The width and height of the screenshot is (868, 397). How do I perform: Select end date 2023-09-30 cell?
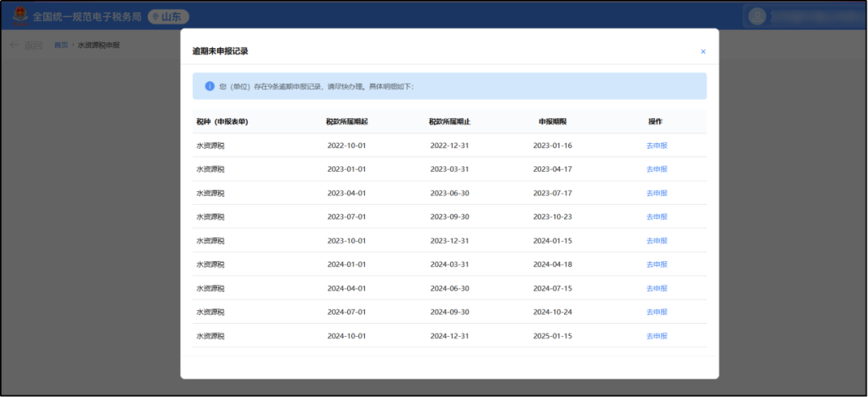[x=449, y=217]
